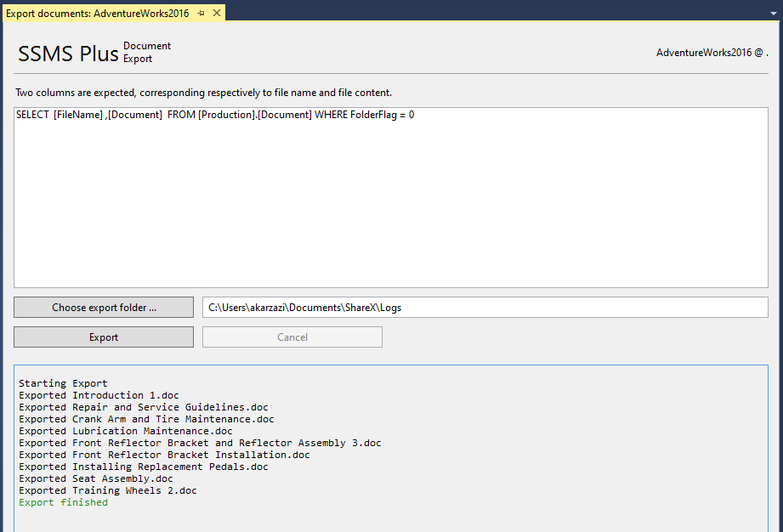Viewport: 783px width, 532px height.
Task: Click the green Export finished message
Action: tap(63, 502)
